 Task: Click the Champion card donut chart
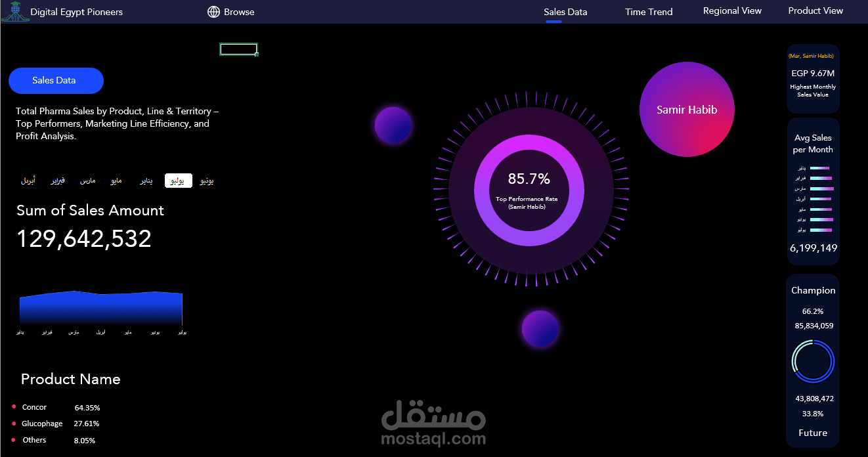(813, 361)
